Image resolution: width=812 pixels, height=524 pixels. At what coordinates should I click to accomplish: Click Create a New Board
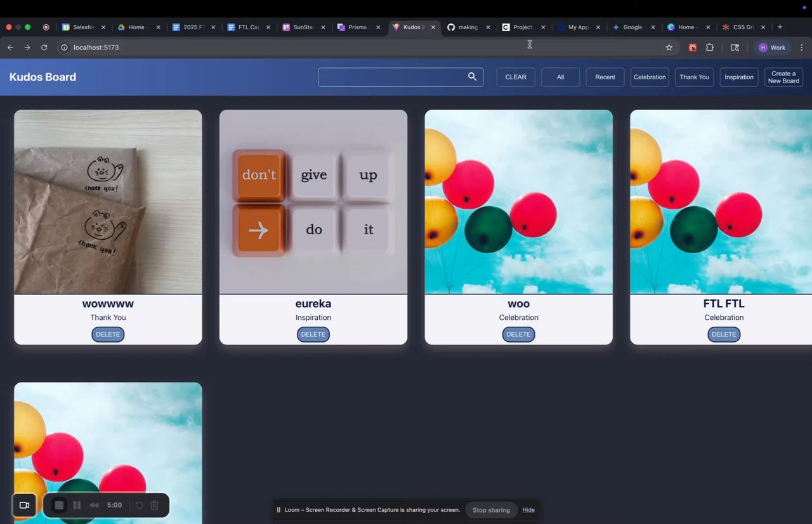783,77
